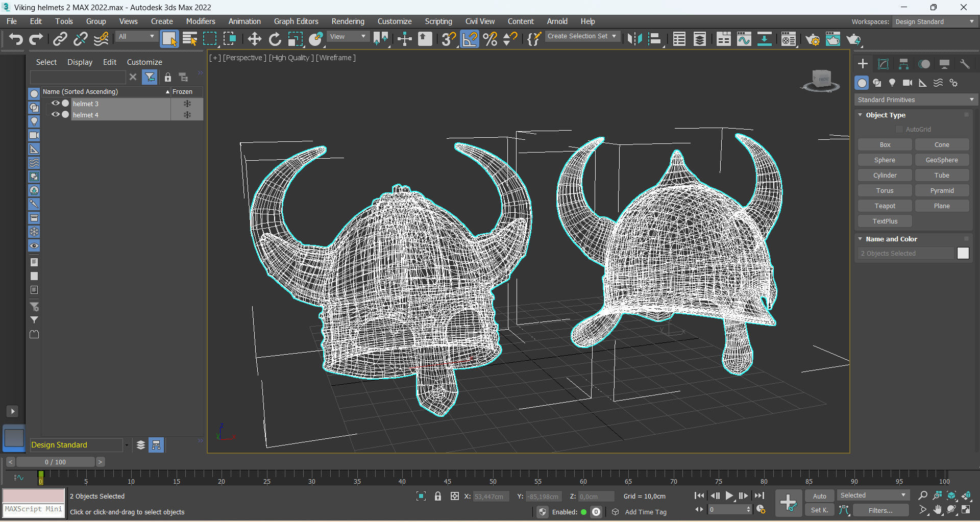Image resolution: width=980 pixels, height=522 pixels.
Task: Click the Key Filters button
Action: pos(880,510)
